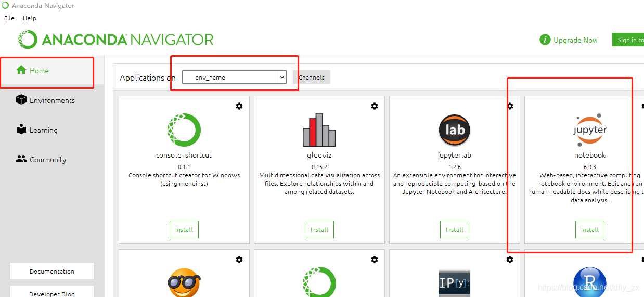Click the notebook title text

click(590, 155)
